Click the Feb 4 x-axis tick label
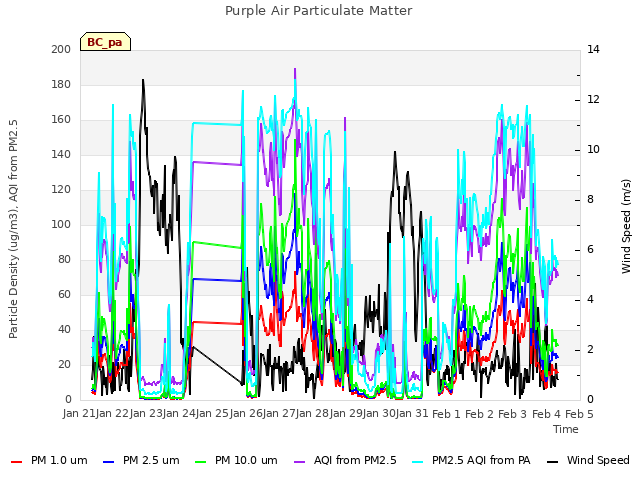640x480 pixels. [547, 413]
